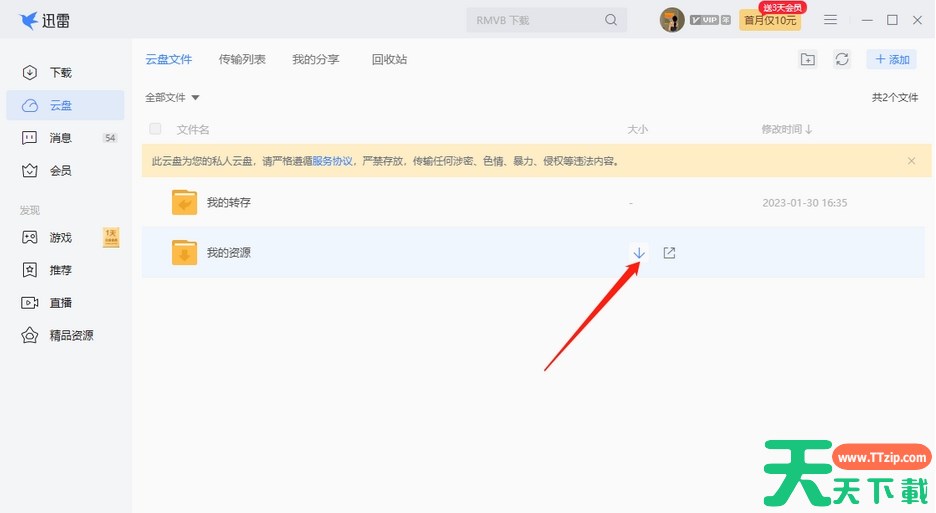Open the 我的分享 tab
This screenshot has height=513, width=936.
315,60
